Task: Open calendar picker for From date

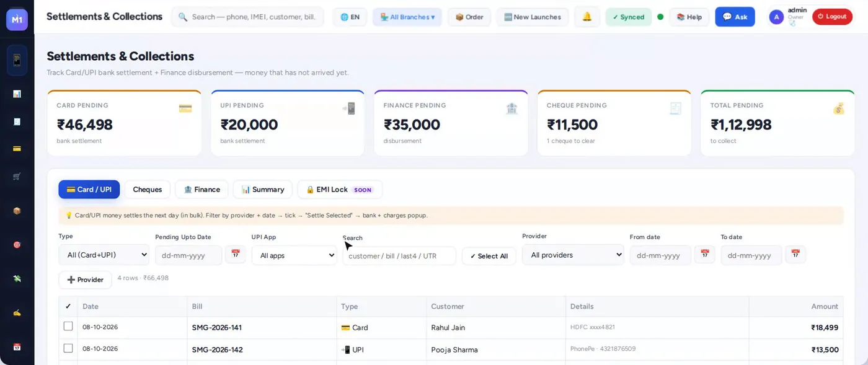Action: [704, 255]
